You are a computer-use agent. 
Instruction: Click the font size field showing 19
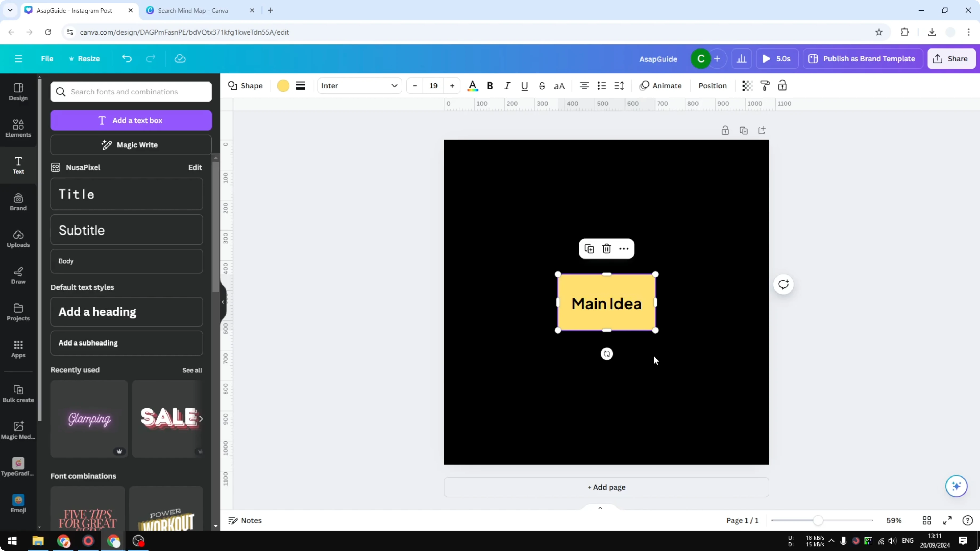433,85
